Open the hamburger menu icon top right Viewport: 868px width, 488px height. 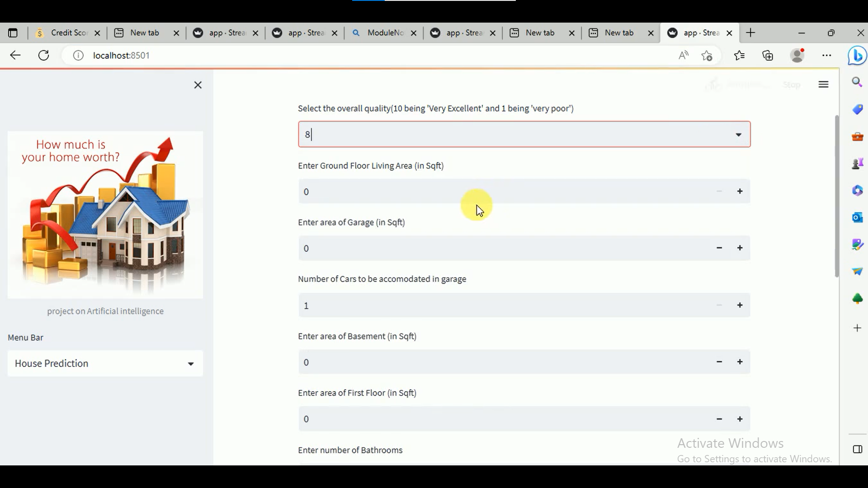(825, 84)
